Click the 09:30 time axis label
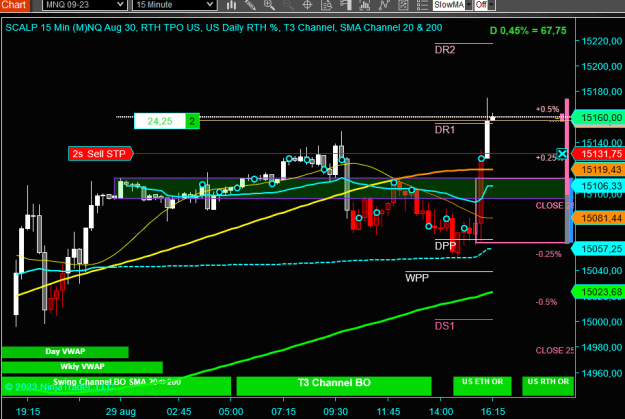The height and width of the screenshot is (419, 625). click(336, 411)
